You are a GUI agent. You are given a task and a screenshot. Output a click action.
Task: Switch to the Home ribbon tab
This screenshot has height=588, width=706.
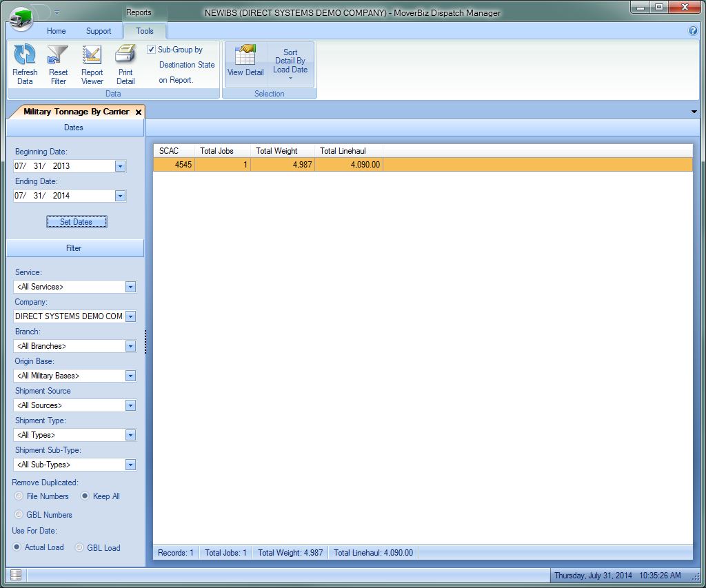pos(56,31)
